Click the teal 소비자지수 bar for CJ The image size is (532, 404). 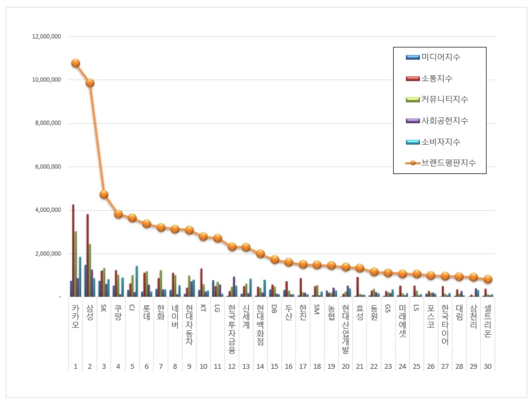click(x=137, y=281)
